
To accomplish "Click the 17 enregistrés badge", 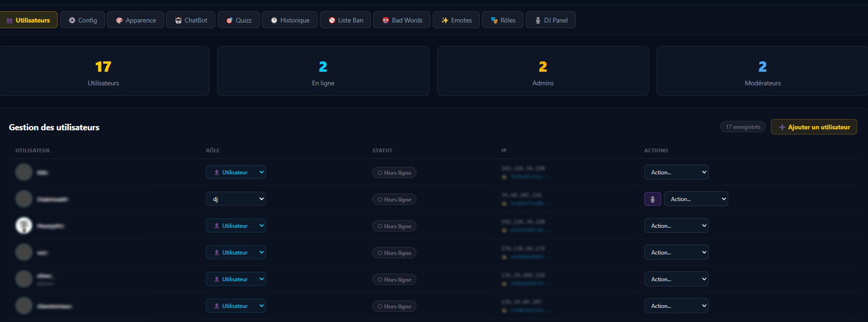I will (742, 127).
